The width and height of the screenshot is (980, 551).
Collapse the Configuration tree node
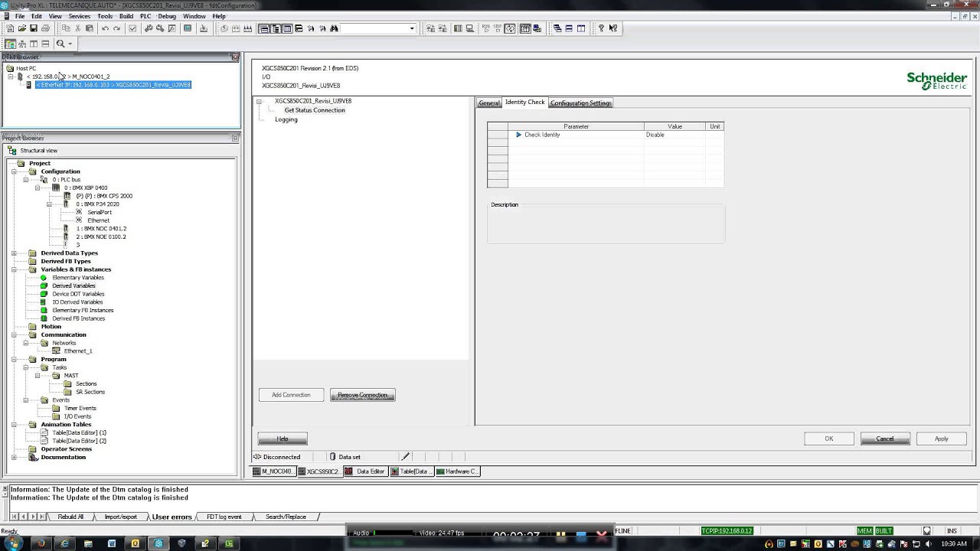[14, 171]
